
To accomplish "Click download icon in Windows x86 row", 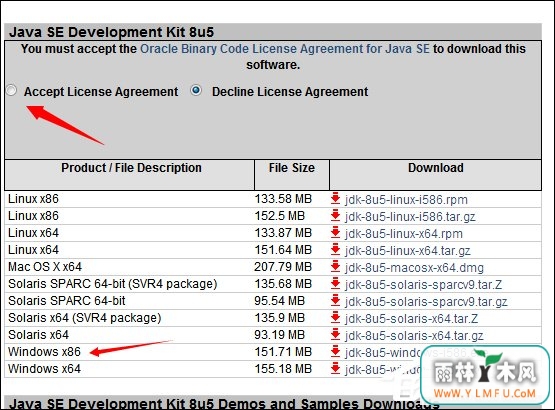I will pos(336,352).
